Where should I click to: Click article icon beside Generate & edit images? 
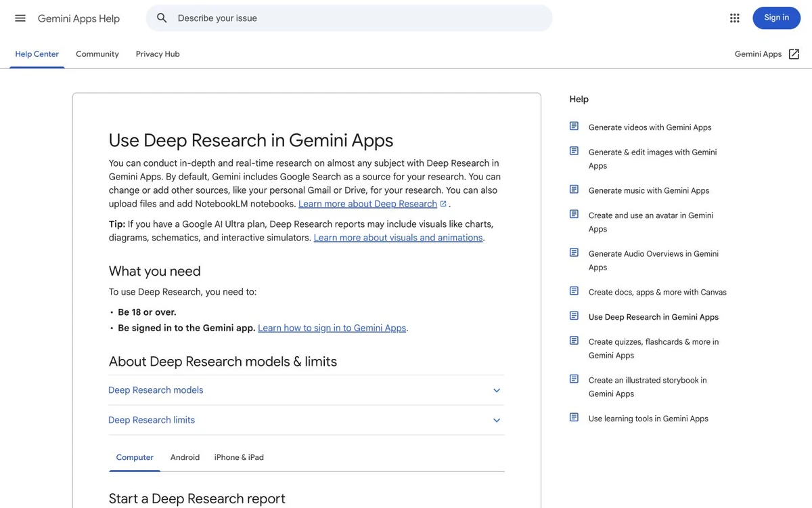[x=574, y=151]
